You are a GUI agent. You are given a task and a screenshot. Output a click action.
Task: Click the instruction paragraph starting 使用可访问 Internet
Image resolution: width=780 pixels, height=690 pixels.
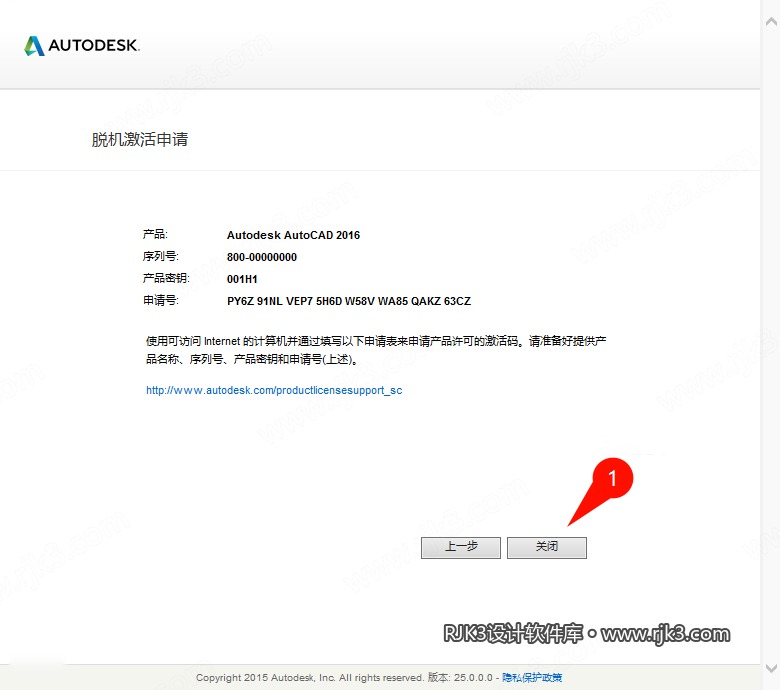click(376, 350)
